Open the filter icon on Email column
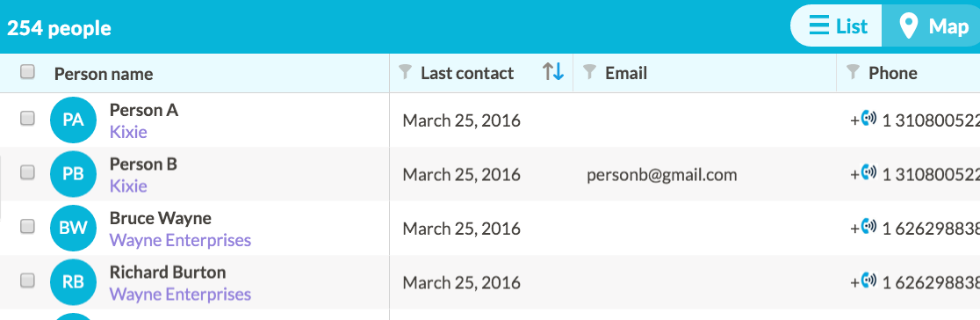The image size is (980, 320). click(x=588, y=73)
